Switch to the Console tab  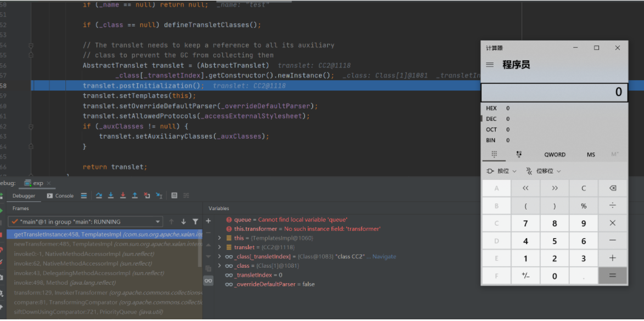coord(60,196)
